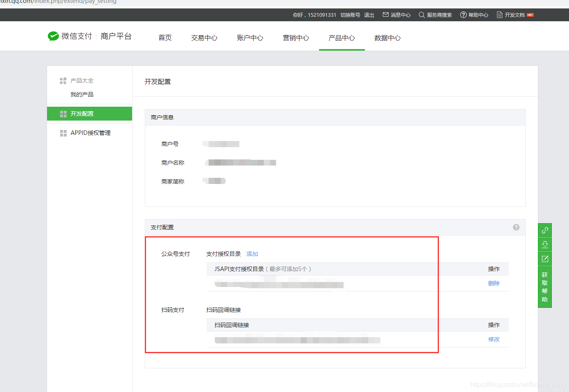This screenshot has height=392, width=569.
Task: Click the WeChat Pay logo icon
Action: [x=53, y=36]
